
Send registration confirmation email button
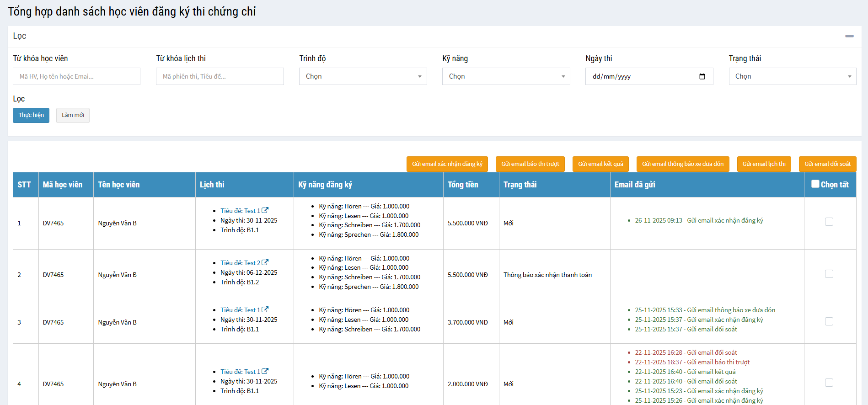pos(447,164)
